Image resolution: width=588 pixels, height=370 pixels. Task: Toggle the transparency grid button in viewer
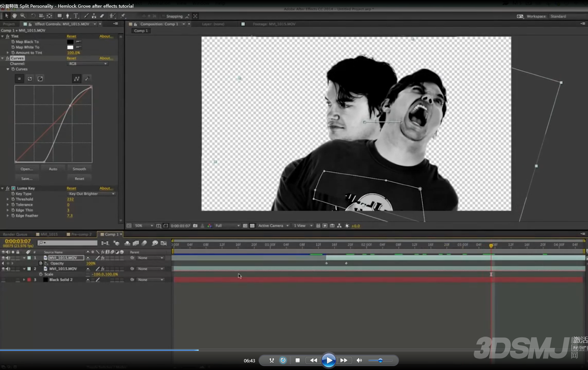[x=252, y=226]
